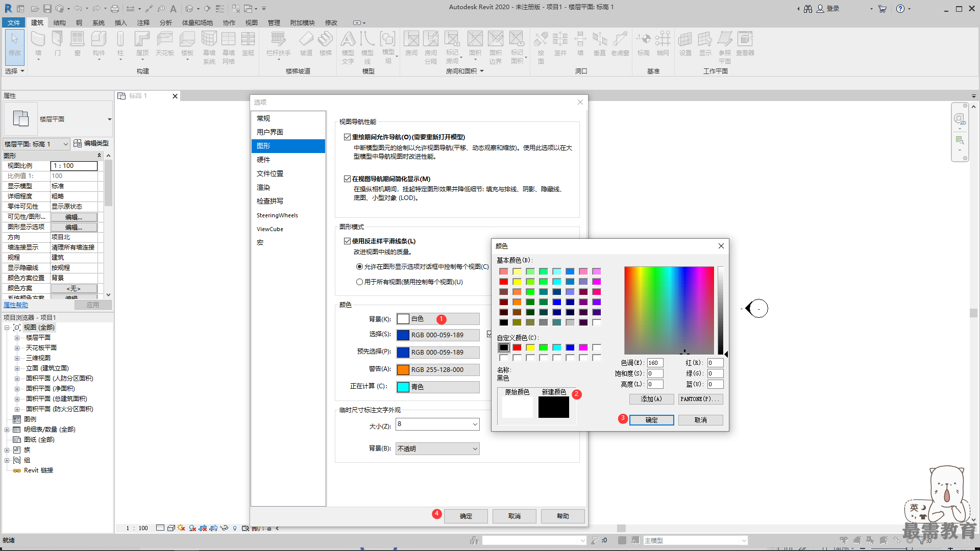Click Help button in Options dialog
Image resolution: width=980 pixels, height=551 pixels.
pyautogui.click(x=562, y=516)
